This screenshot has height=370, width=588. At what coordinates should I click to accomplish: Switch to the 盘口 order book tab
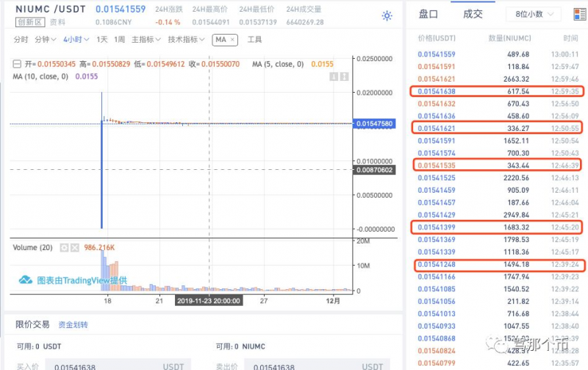pos(429,14)
